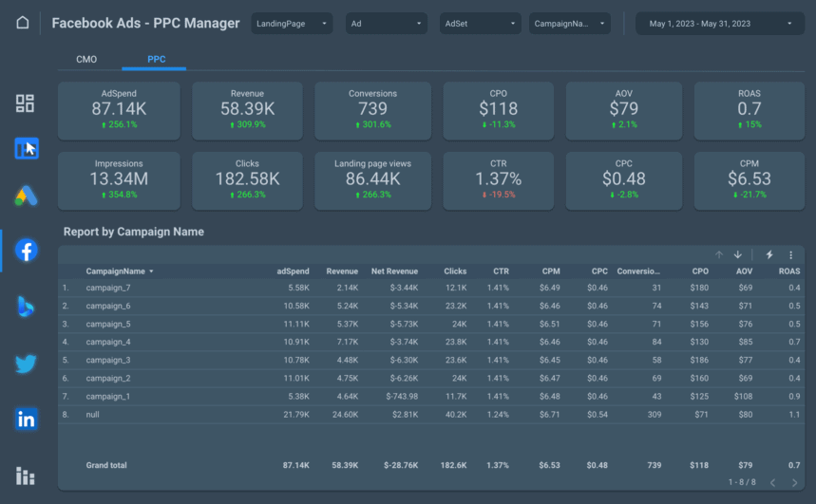Click the CTR column header in table
This screenshot has height=504, width=816.
pos(502,271)
